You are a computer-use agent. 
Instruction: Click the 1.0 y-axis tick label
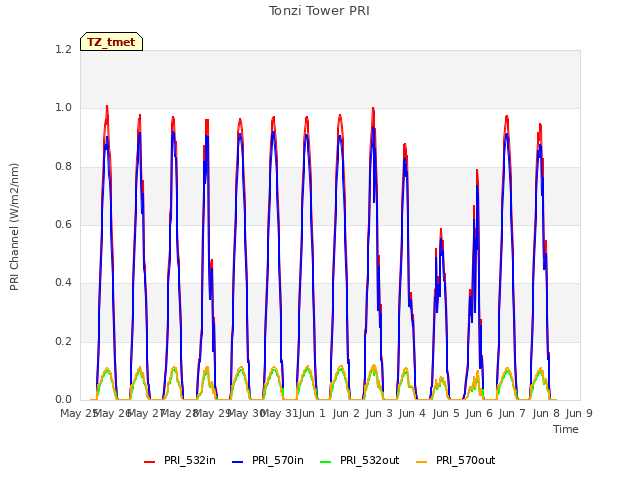[x=63, y=108]
